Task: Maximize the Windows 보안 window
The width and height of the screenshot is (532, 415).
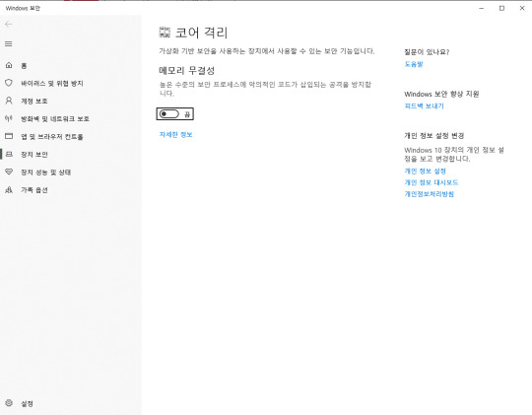Action: [x=501, y=8]
